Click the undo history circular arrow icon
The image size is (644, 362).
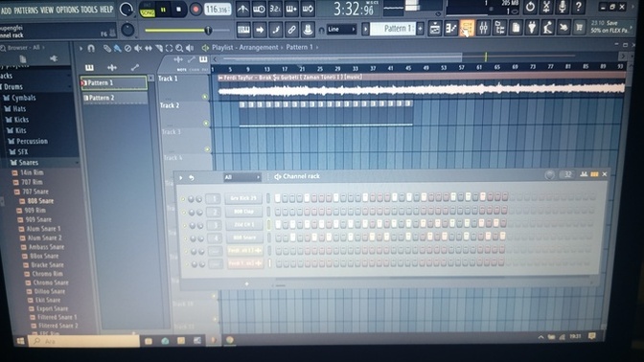530,7
